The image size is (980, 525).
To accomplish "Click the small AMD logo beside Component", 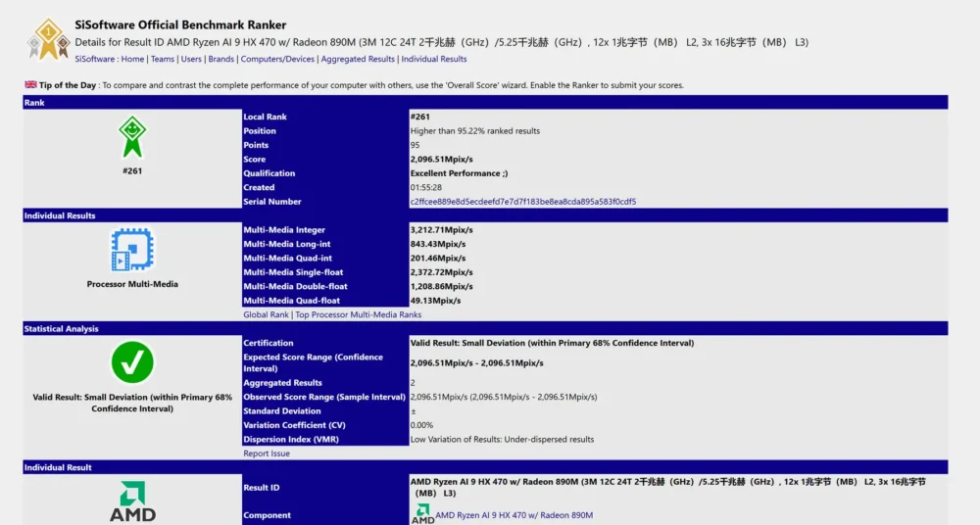I will (x=422, y=514).
